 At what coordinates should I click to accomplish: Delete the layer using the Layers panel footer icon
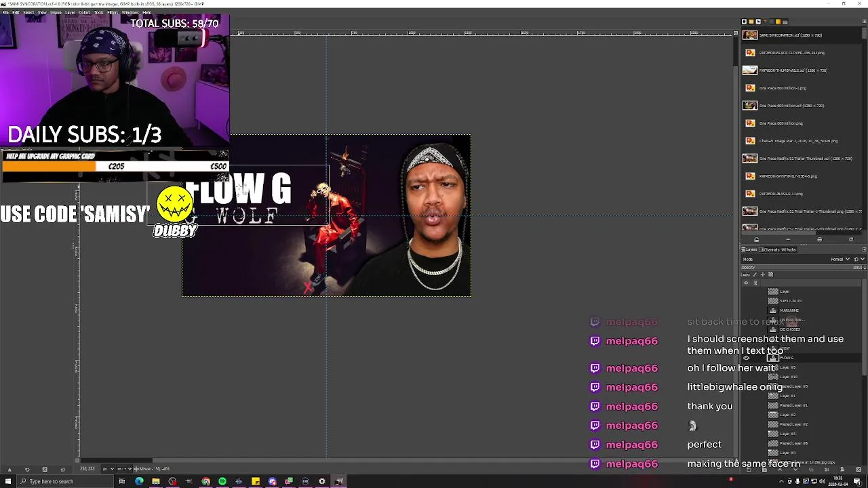(x=859, y=470)
